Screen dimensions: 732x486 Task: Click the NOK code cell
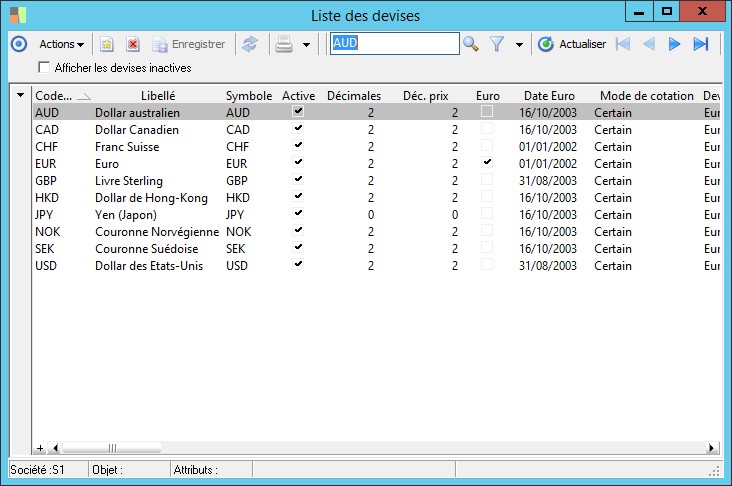(48, 232)
